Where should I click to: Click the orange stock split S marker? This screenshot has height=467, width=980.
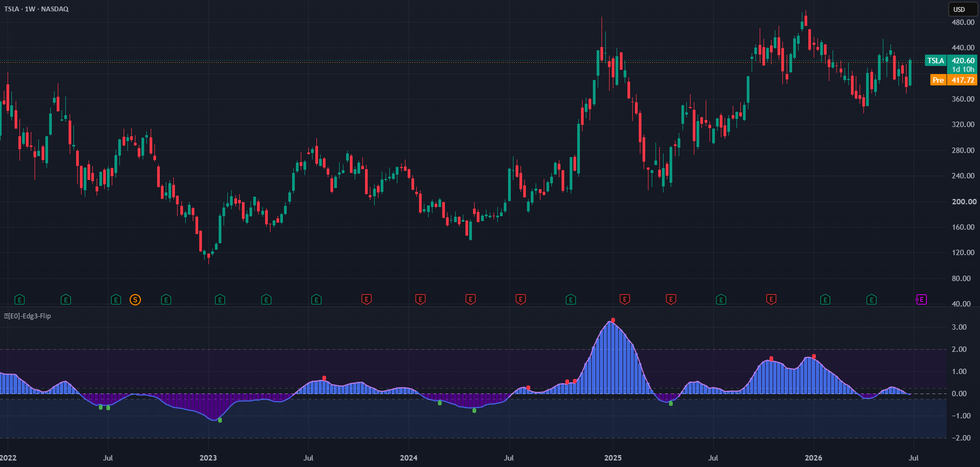[x=136, y=299]
